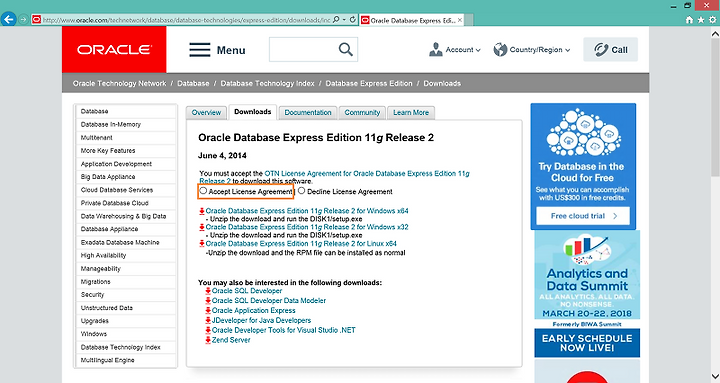The width and height of the screenshot is (720, 383).
Task: Close the Oracle Database Express browser tab
Action: point(460,20)
